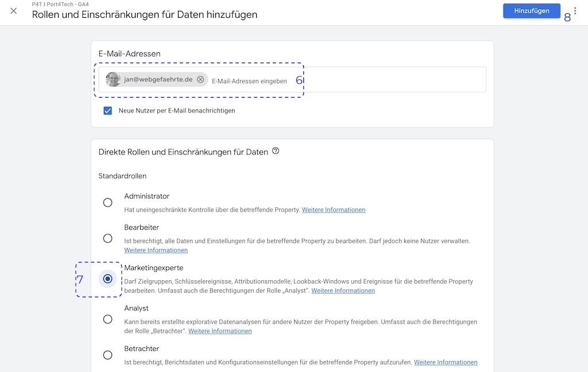Open Weitere Informationen link for Analyst

click(x=220, y=331)
